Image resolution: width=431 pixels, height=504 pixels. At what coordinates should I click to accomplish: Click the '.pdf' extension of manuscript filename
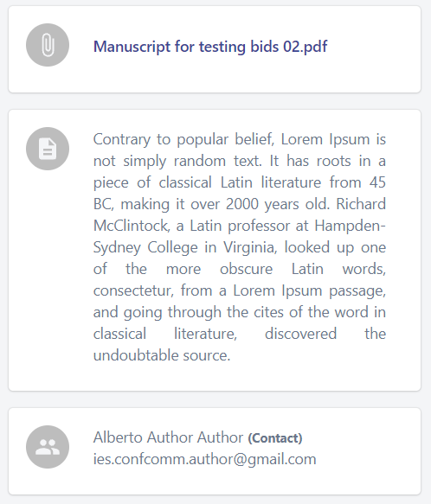313,47
